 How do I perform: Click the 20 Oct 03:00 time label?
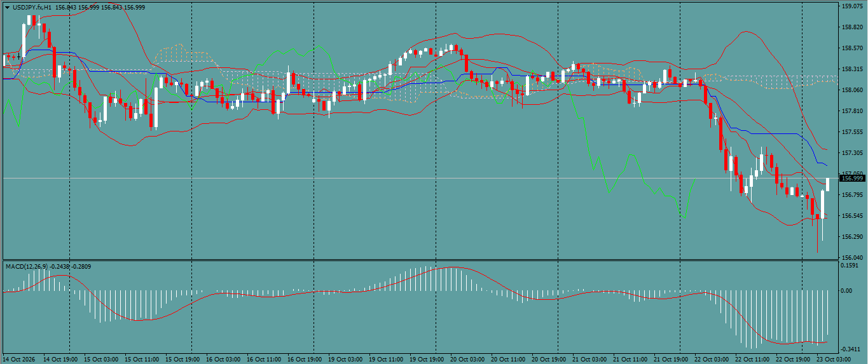pos(467,359)
